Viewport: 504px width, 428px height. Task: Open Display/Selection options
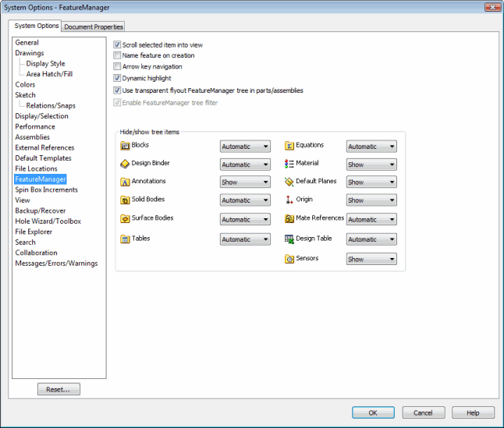coord(42,116)
